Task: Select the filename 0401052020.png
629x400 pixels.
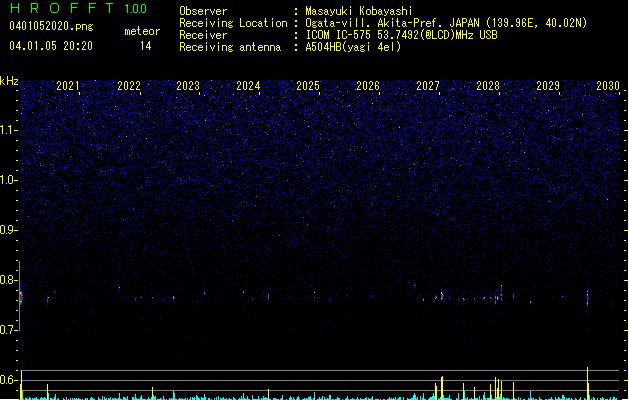Action: tap(51, 26)
